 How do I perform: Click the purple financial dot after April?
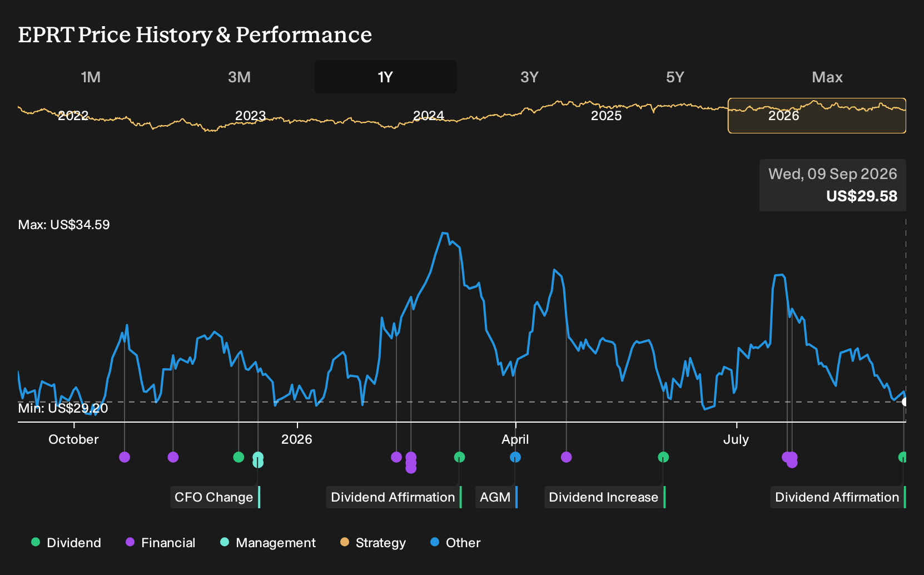(566, 457)
